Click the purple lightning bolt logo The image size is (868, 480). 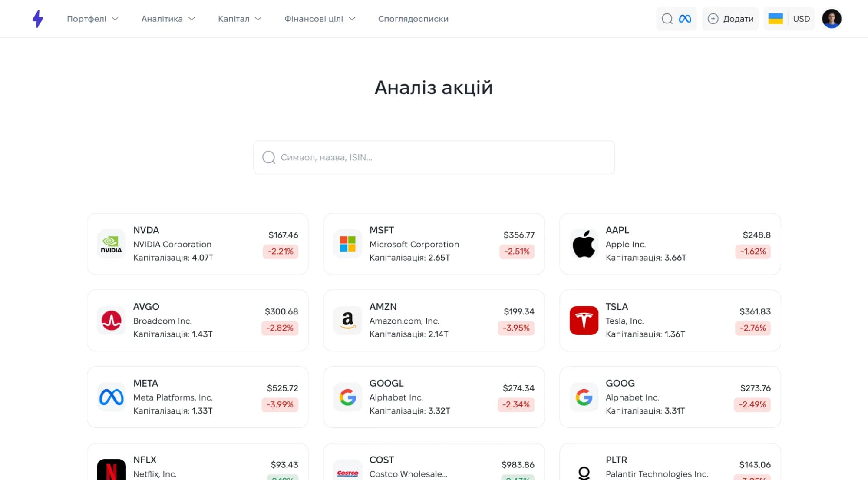(38, 19)
